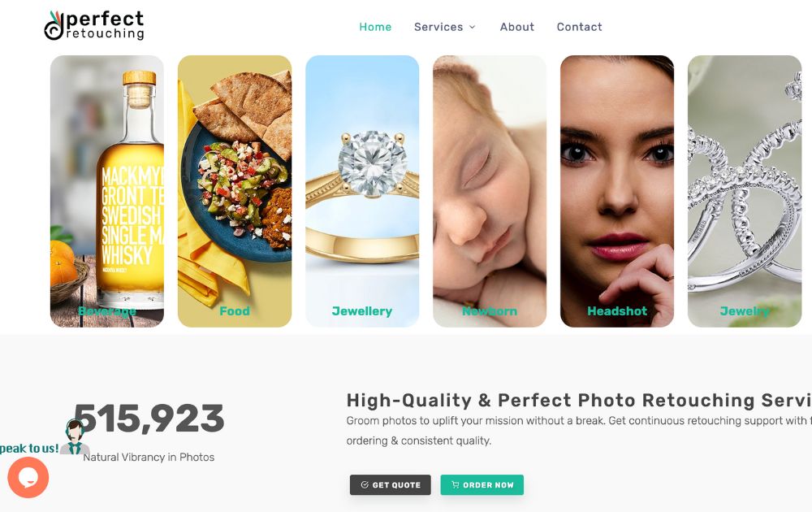Click the Speak to us! label
This screenshot has height=512, width=812.
coord(29,449)
